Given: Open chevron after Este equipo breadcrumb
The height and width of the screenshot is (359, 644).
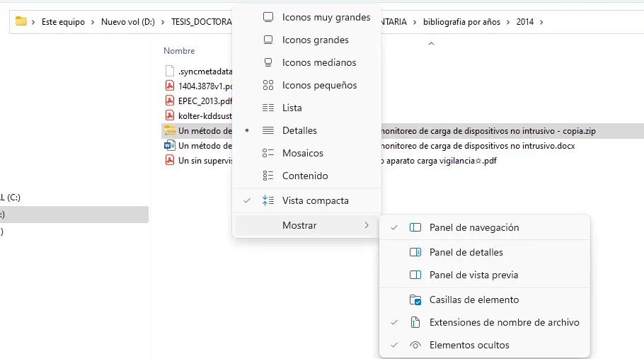Looking at the screenshot, I should coord(93,22).
